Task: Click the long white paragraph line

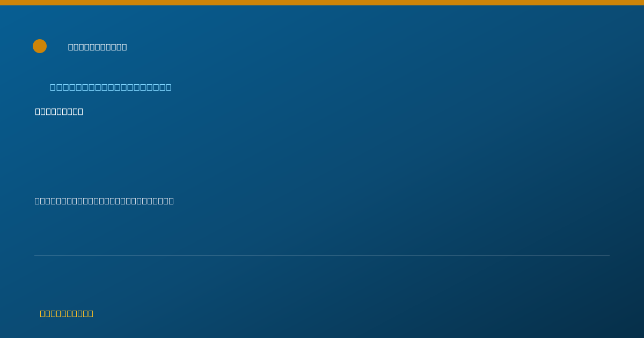Action: (x=104, y=201)
